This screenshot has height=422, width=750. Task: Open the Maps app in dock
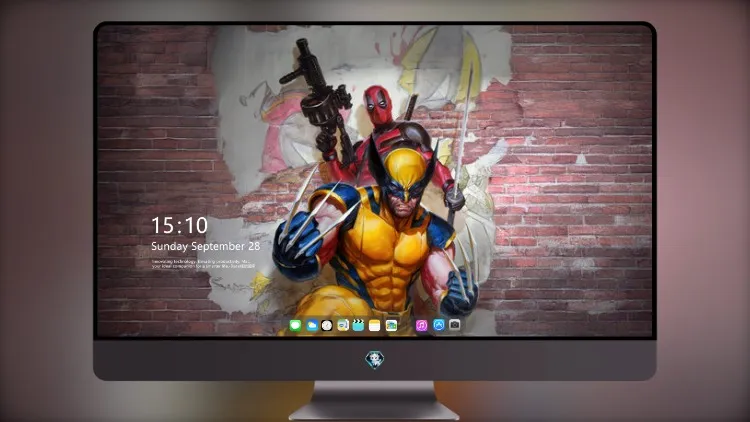click(x=343, y=326)
